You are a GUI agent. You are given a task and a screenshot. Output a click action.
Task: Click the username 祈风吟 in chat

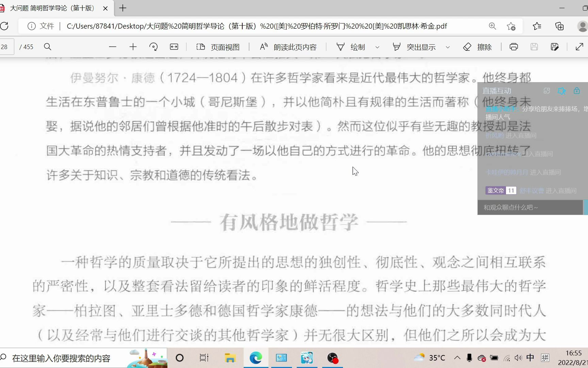coord(494,136)
